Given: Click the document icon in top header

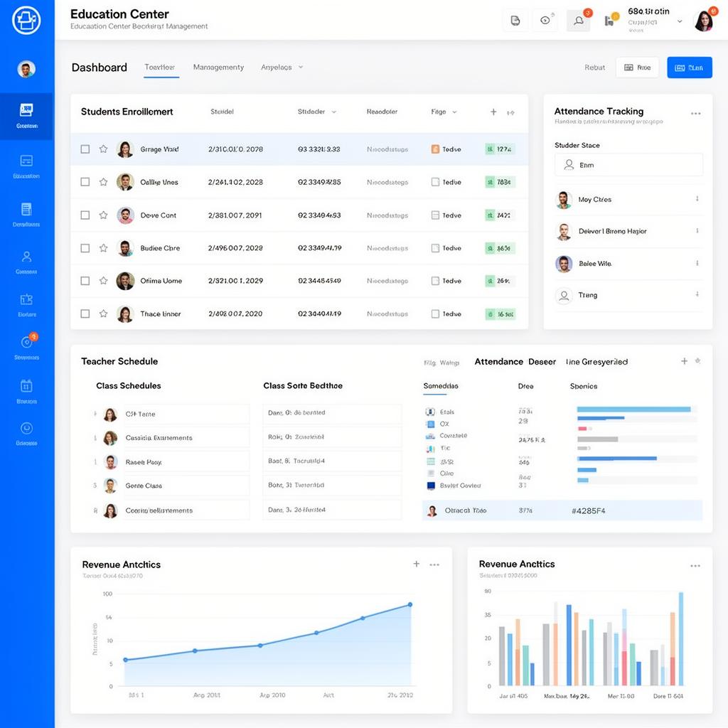Looking at the screenshot, I should (515, 21).
